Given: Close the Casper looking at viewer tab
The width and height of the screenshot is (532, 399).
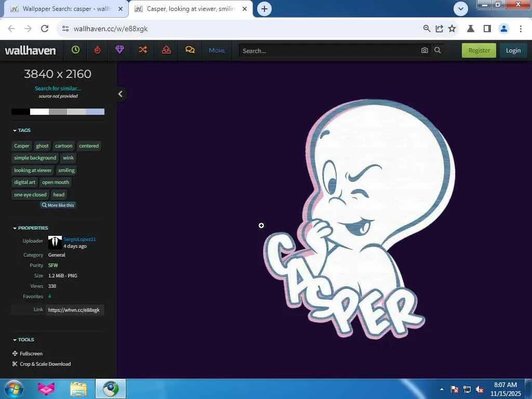Looking at the screenshot, I should pyautogui.click(x=245, y=9).
